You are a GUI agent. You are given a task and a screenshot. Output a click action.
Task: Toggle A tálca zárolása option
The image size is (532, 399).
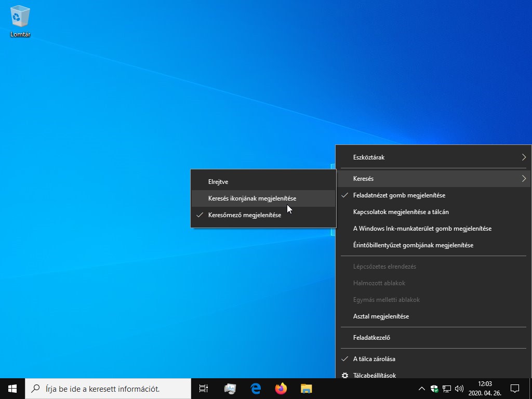pos(374,359)
